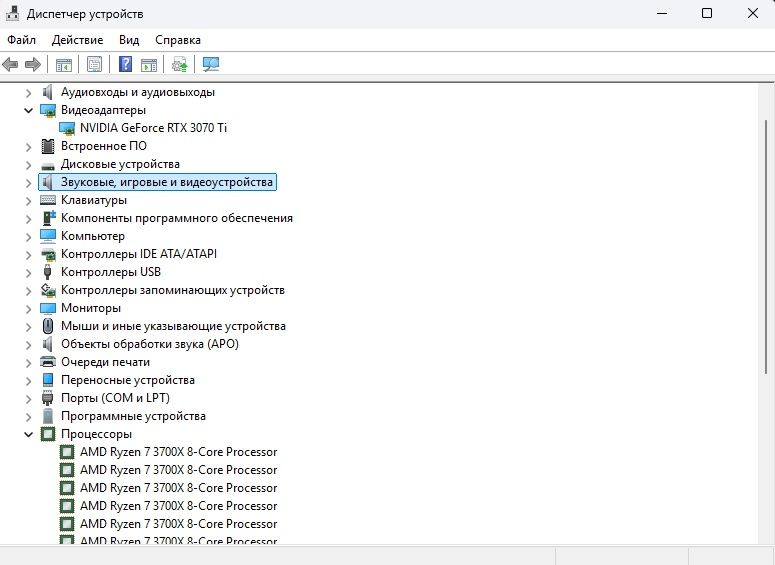775x565 pixels.
Task: Collapse the Процессоры category
Action: tap(28, 435)
